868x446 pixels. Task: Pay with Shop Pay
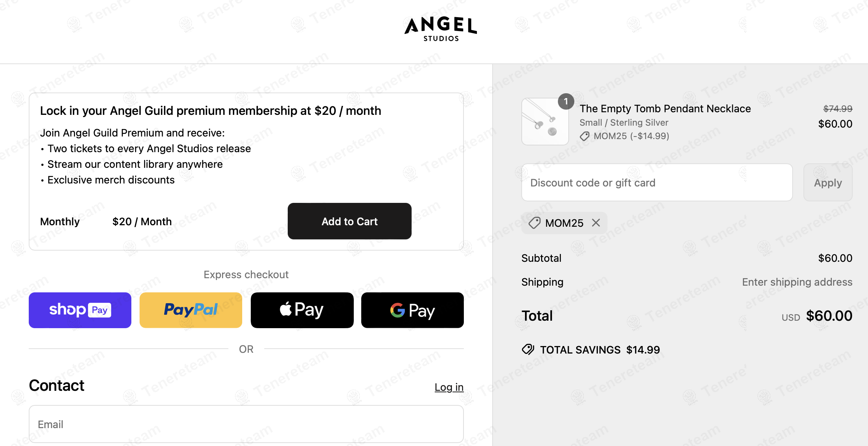(x=80, y=310)
